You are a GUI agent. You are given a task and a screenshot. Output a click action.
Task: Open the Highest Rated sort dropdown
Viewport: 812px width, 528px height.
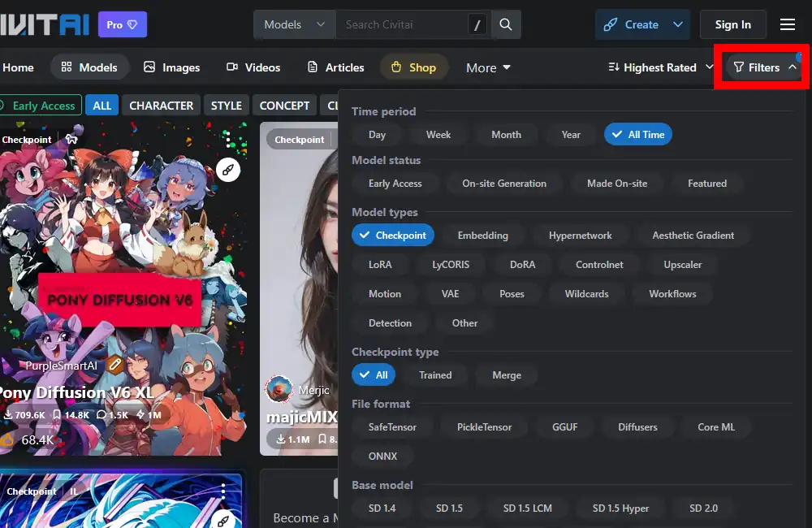point(661,67)
